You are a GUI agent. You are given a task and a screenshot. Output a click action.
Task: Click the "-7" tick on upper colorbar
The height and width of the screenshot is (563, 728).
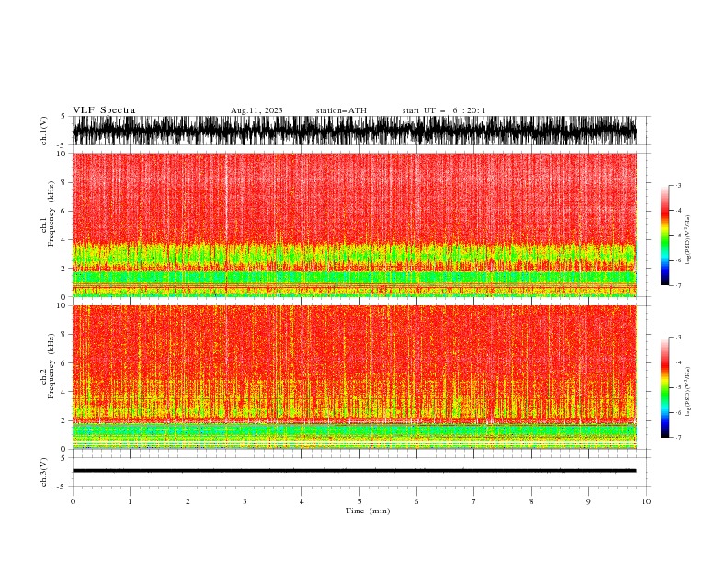pos(677,285)
